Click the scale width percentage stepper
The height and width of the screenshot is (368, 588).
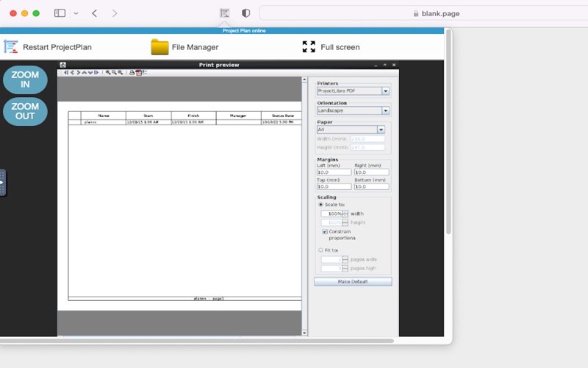[345, 213]
